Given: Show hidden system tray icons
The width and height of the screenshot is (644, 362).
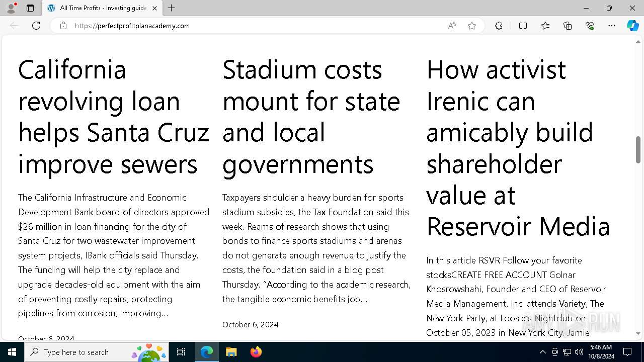Looking at the screenshot, I should pos(542,352).
